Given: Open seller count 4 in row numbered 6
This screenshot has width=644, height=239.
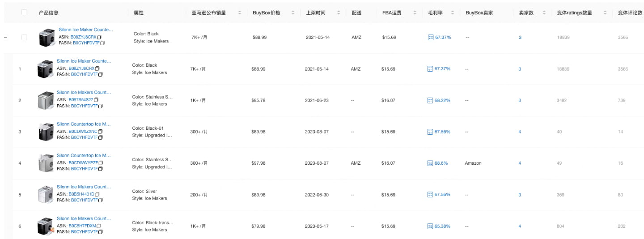Looking at the screenshot, I should 520,226.
